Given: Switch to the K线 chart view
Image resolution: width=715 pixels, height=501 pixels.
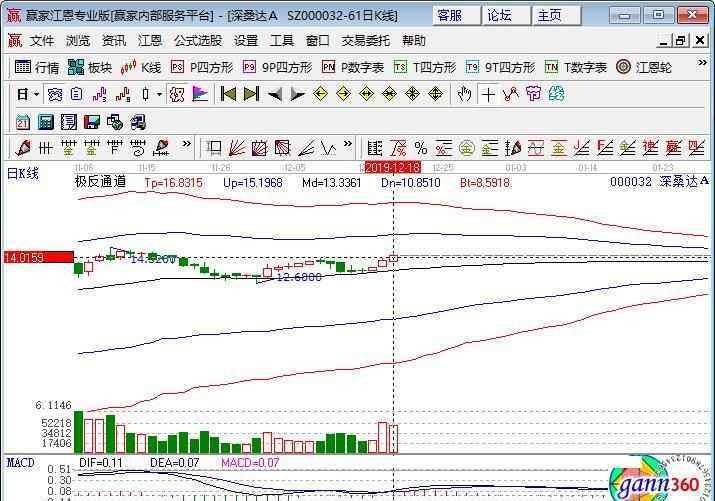Looking at the screenshot, I should (x=140, y=67).
